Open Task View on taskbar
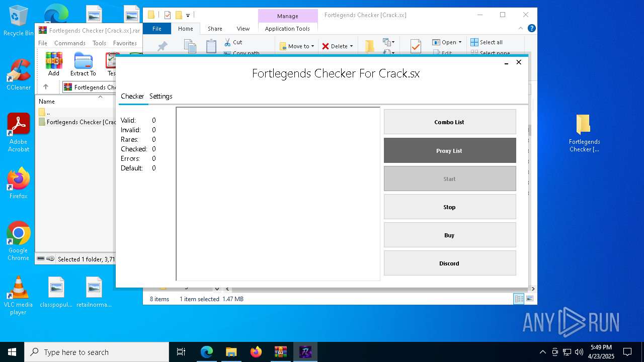The image size is (644, 362). click(181, 352)
